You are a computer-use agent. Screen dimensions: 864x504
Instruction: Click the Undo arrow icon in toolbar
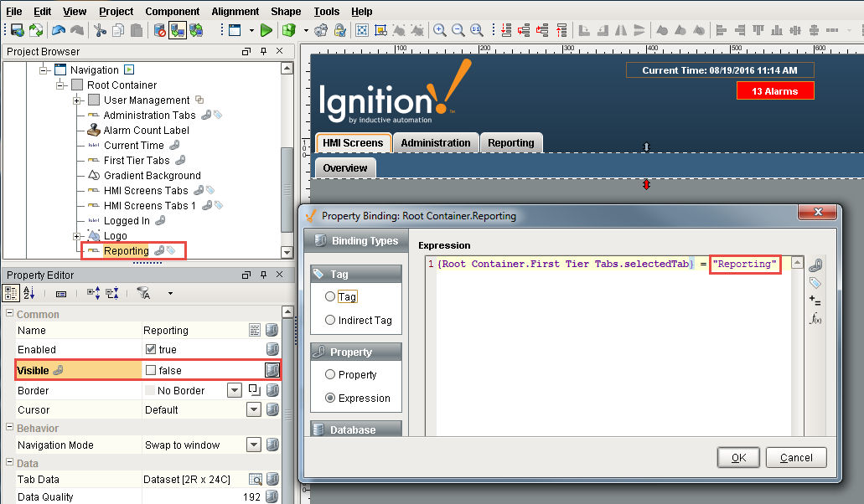[x=58, y=30]
